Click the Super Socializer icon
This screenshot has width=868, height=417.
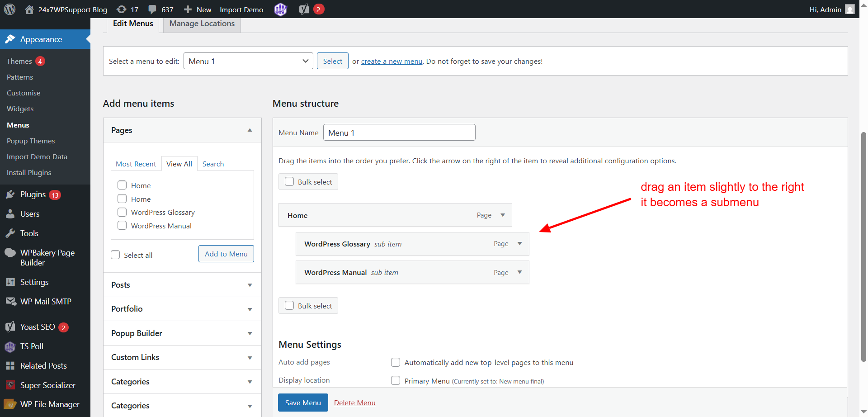[10, 385]
